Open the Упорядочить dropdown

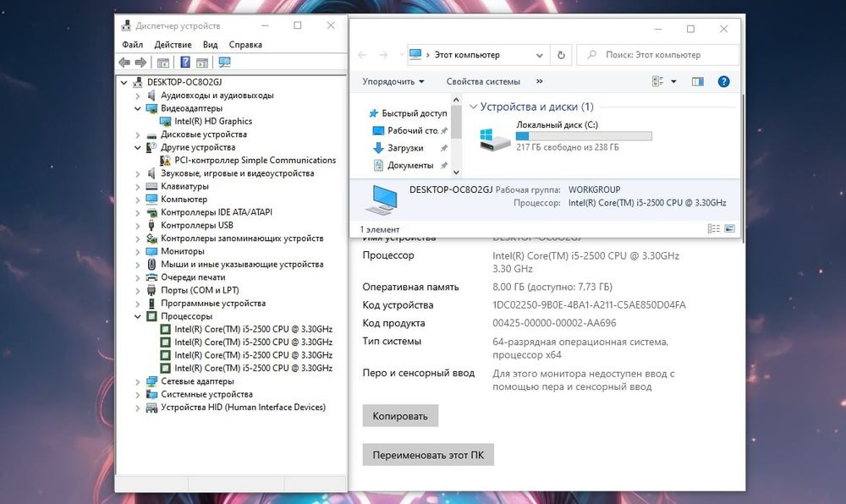point(393,81)
